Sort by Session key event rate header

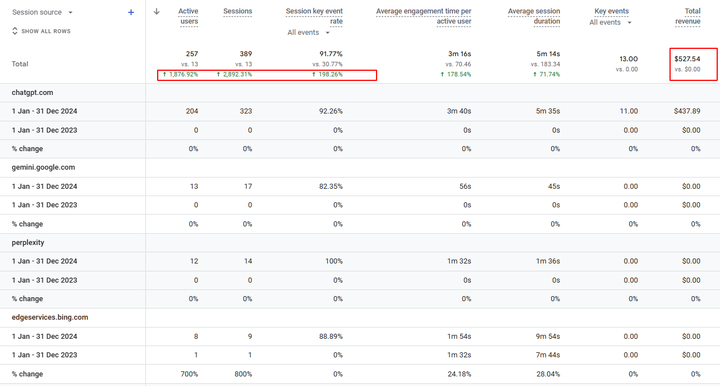click(x=314, y=16)
